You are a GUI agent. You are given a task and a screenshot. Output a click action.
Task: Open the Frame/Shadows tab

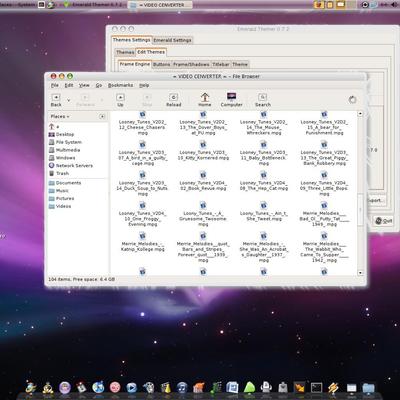(x=191, y=64)
